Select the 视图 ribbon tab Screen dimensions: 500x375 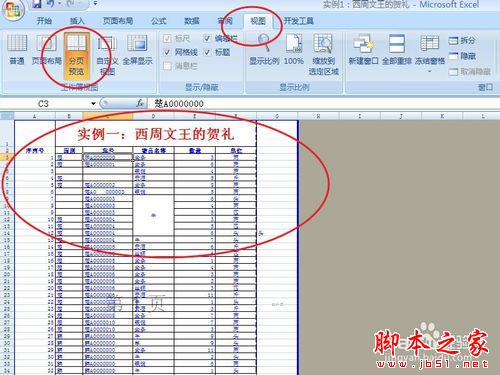tap(258, 21)
